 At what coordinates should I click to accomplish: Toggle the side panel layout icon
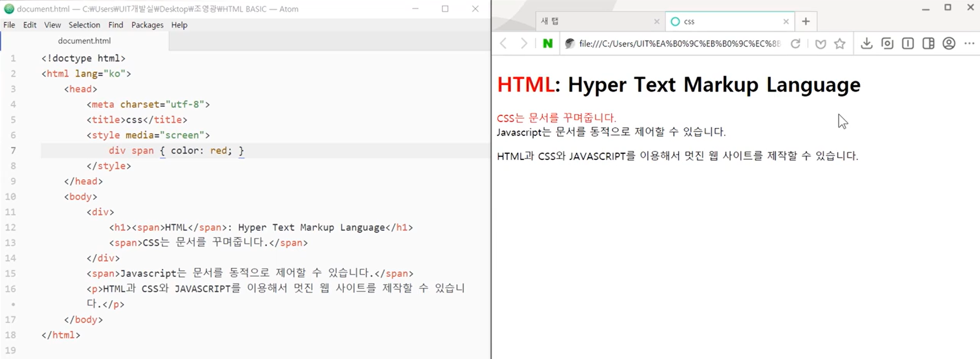(x=928, y=43)
